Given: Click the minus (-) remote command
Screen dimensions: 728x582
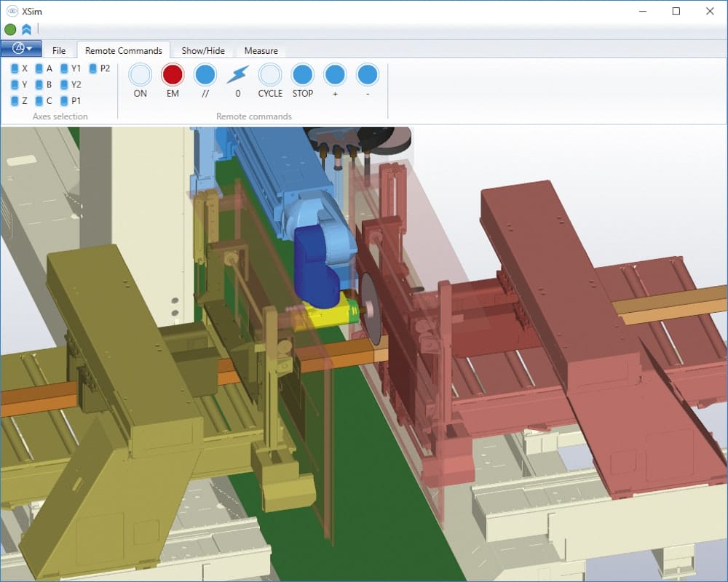Looking at the screenshot, I should tap(368, 75).
